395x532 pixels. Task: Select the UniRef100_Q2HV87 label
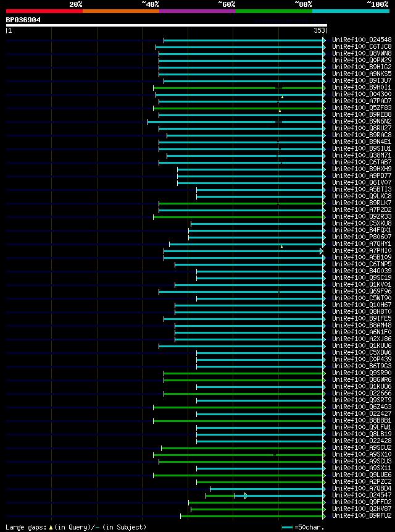362,509
